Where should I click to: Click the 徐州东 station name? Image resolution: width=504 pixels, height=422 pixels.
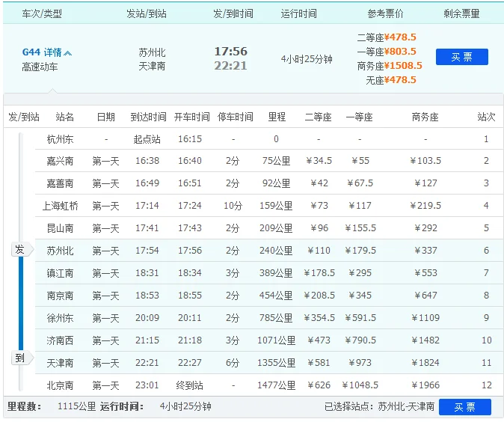pos(60,318)
